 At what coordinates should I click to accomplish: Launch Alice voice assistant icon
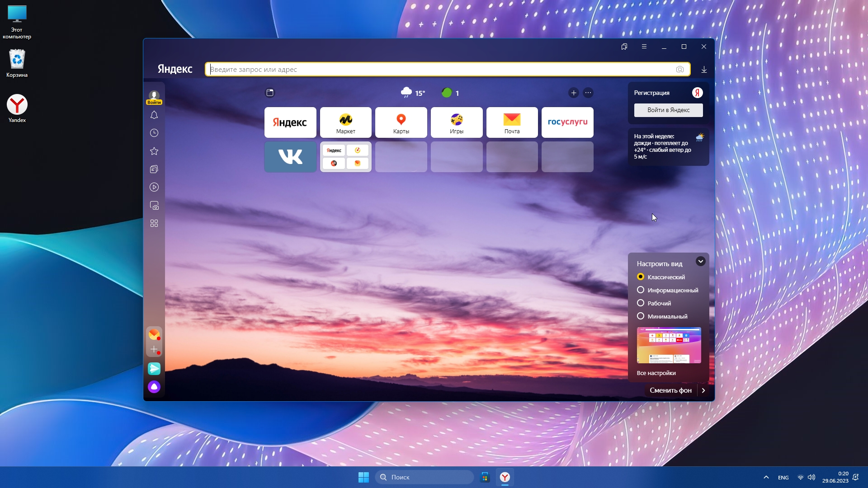[x=154, y=387]
